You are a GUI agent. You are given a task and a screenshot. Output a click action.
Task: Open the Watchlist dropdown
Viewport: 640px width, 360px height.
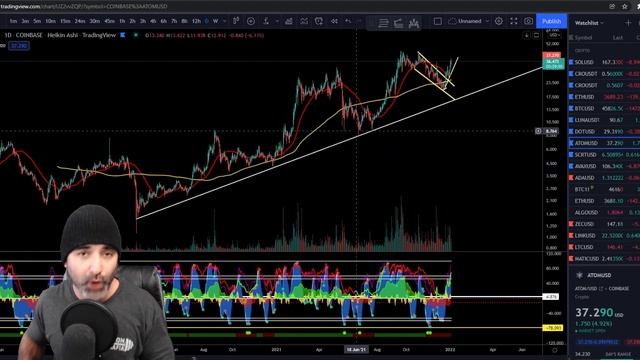pyautogui.click(x=589, y=23)
